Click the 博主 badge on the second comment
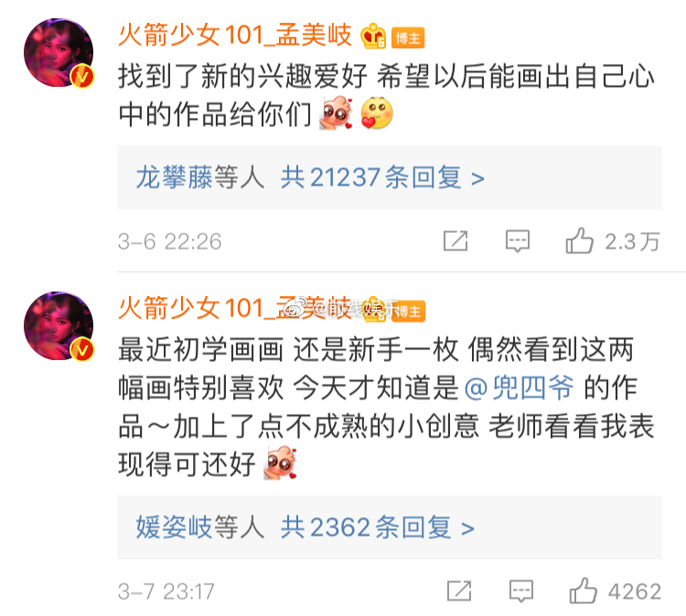The height and width of the screenshot is (616, 686). pyautogui.click(x=408, y=312)
